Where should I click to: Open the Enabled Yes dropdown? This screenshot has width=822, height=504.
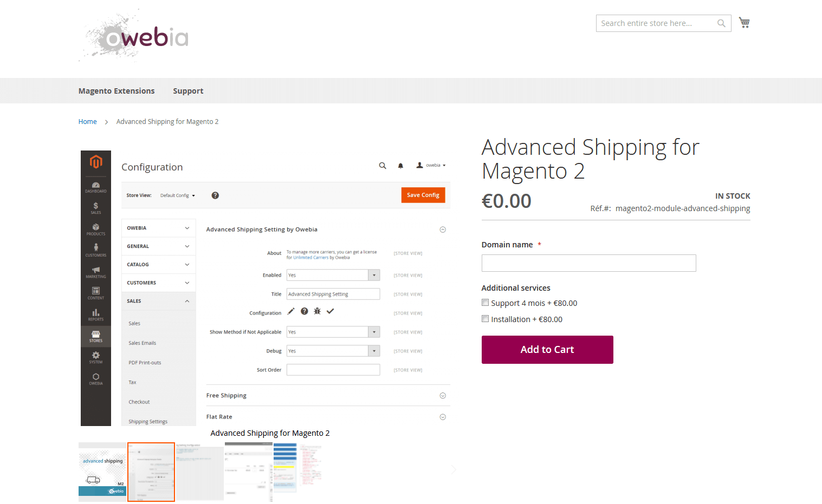(x=333, y=275)
